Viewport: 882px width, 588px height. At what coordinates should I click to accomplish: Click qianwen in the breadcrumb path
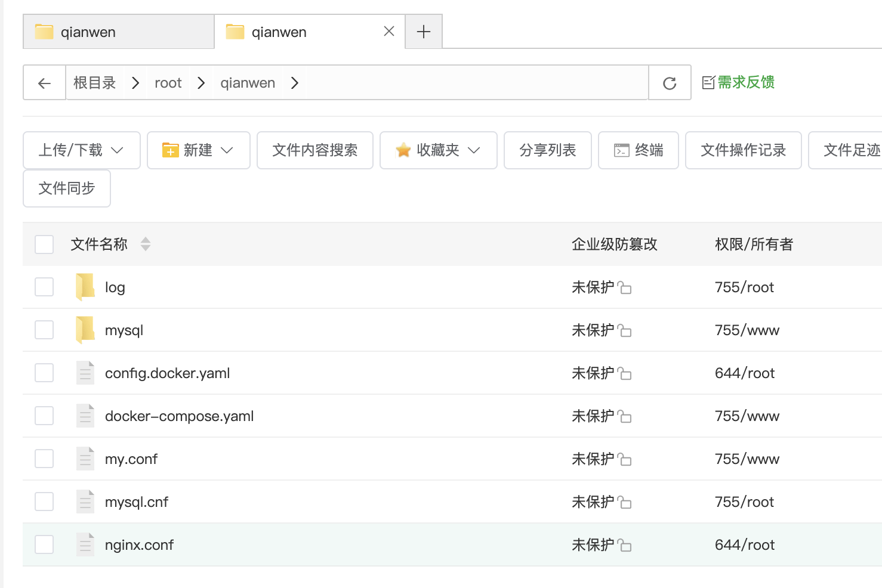(x=248, y=83)
